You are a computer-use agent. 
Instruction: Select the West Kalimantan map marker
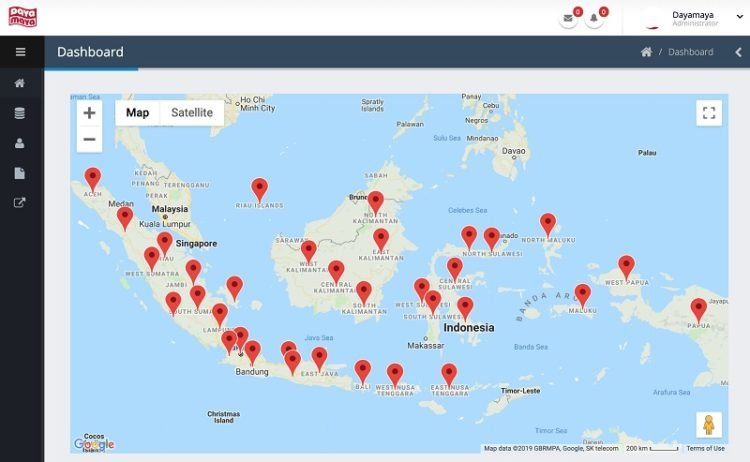click(309, 254)
